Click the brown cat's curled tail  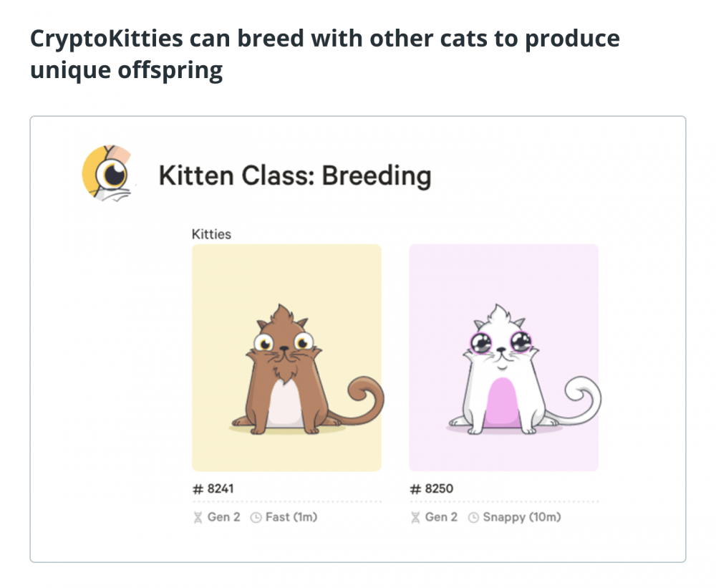(x=363, y=398)
